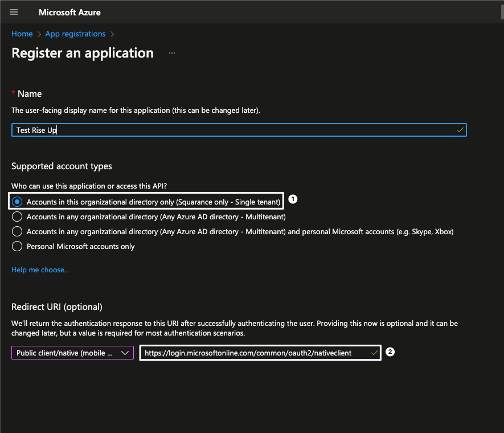Choose Multitenant and personal Microsoft accounts option
This screenshot has width=504, height=433.
point(18,231)
